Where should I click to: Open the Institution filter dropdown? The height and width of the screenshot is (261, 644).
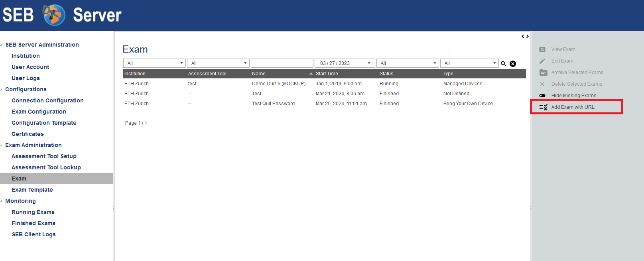click(x=154, y=63)
